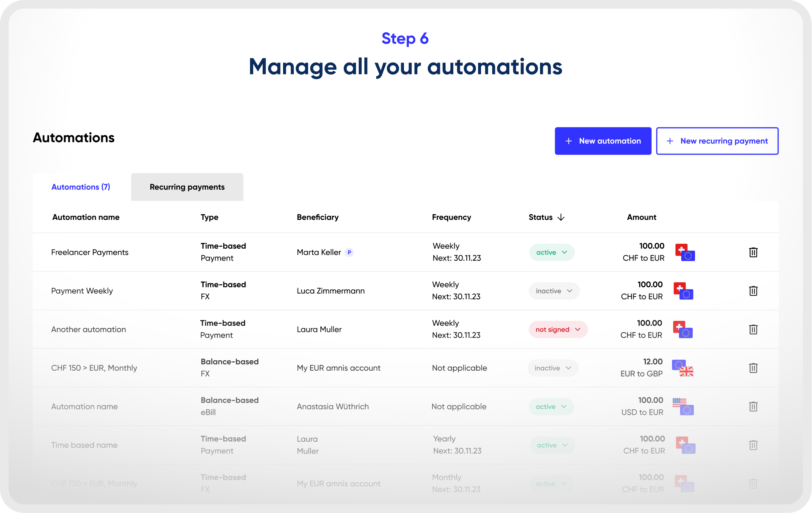Click trash icon on Anastasia Wüthrich row
This screenshot has width=812, height=513.
(x=753, y=406)
